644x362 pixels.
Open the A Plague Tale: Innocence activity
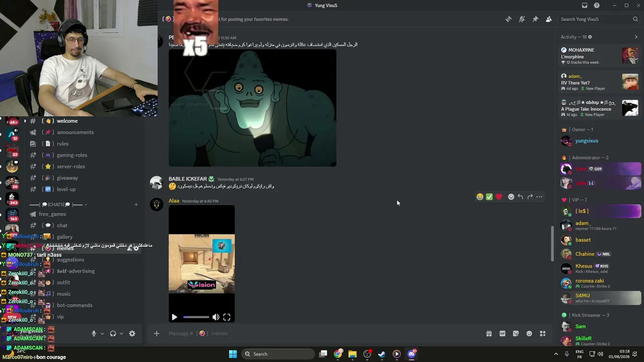coord(600,108)
